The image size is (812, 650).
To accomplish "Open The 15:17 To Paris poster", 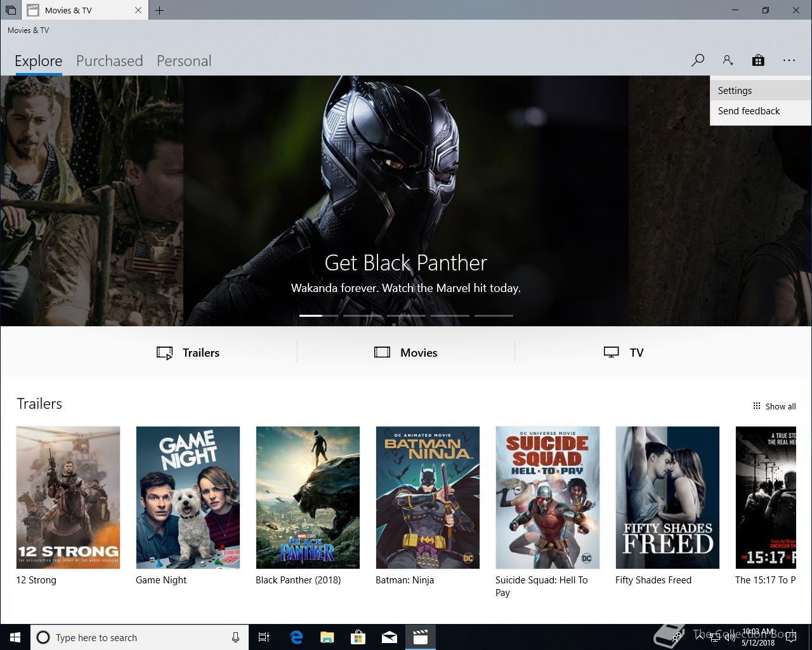I will pyautogui.click(x=766, y=497).
